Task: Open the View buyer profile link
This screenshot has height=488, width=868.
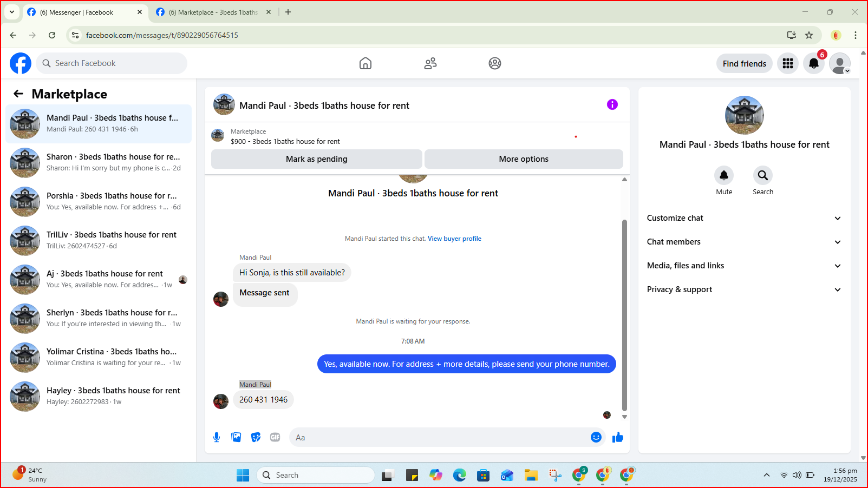Action: (454, 239)
